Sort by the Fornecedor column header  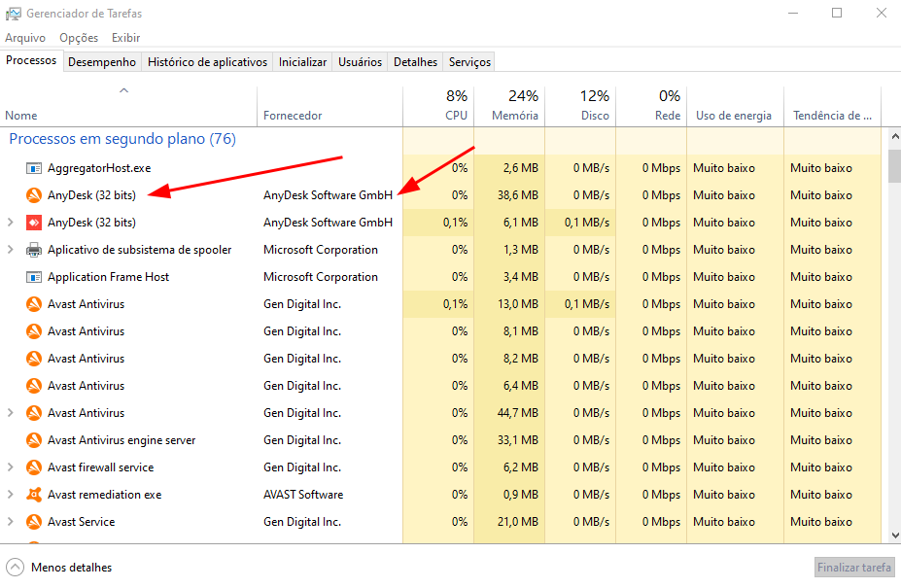329,106
